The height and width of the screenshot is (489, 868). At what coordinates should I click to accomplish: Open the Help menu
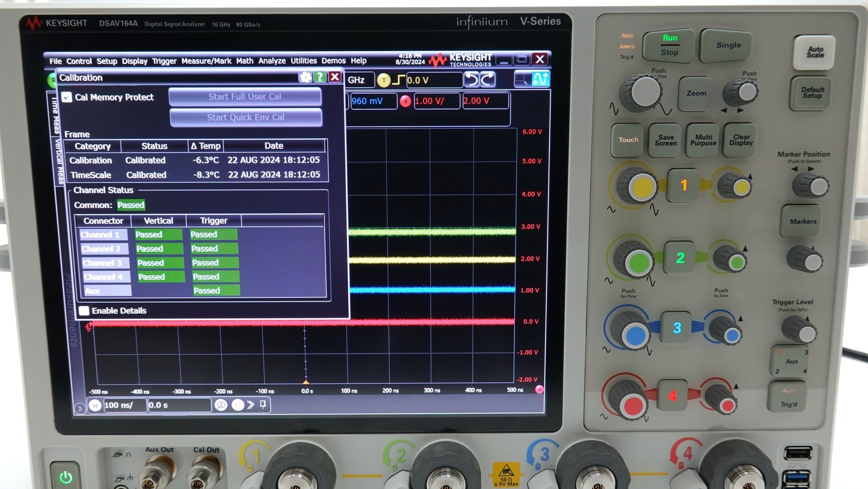pyautogui.click(x=359, y=61)
